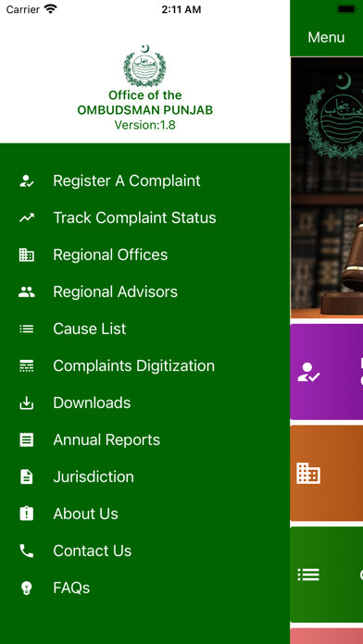Viewport: 363px width, 644px height.
Task: Tap the Carrier label in the status bar
Action: click(x=22, y=9)
